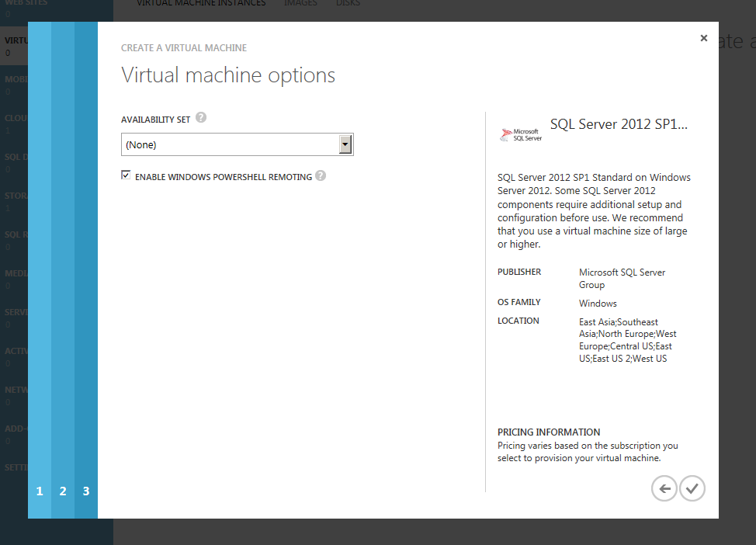Switch to Virtual Machine Instances tab

tap(200, 4)
